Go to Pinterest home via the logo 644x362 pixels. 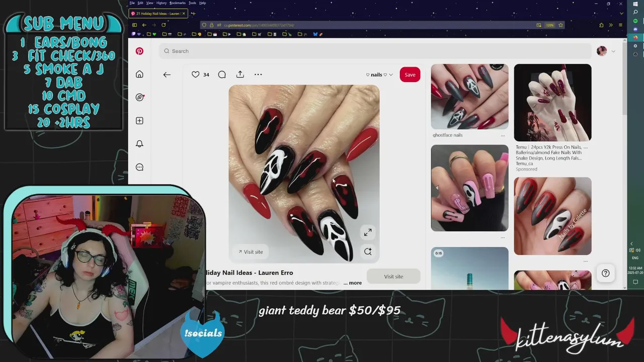click(139, 51)
